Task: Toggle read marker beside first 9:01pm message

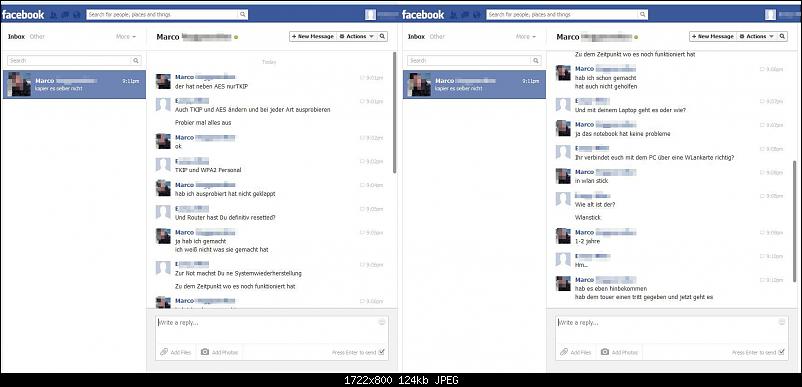Action: 362,78
